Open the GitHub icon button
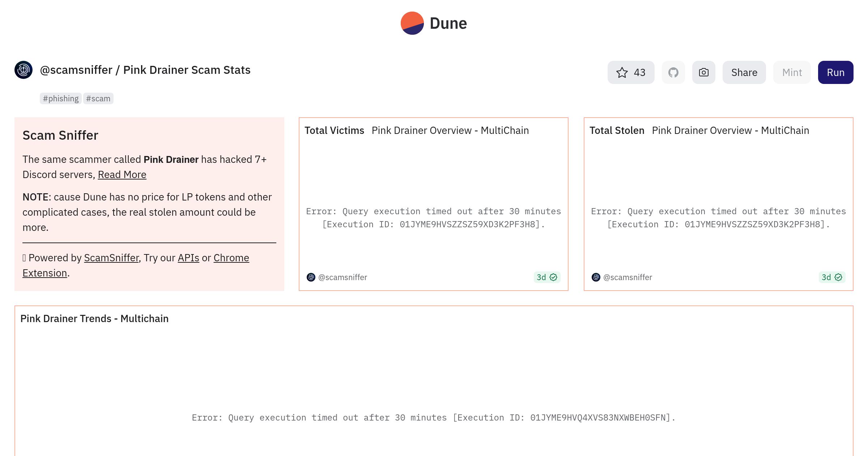The height and width of the screenshot is (456, 868). coord(673,72)
